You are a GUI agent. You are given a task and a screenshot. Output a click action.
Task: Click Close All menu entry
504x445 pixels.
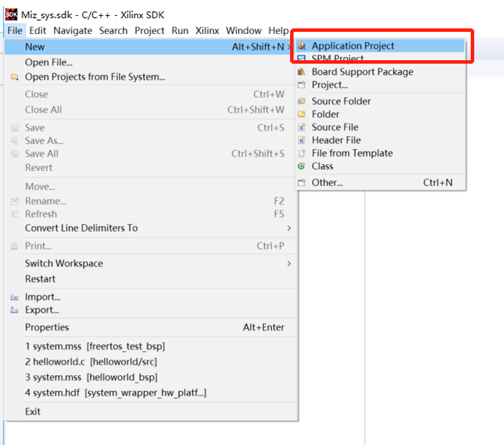(x=150, y=110)
